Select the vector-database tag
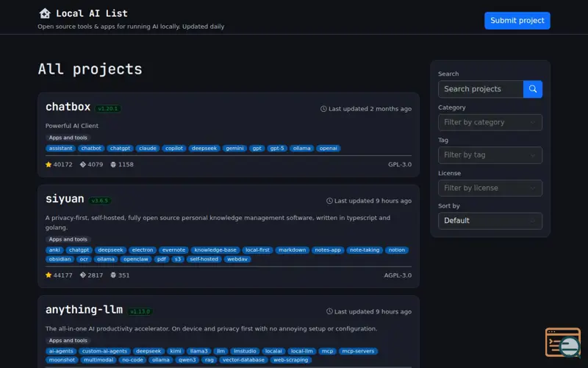This screenshot has width=588, height=368. [x=243, y=360]
